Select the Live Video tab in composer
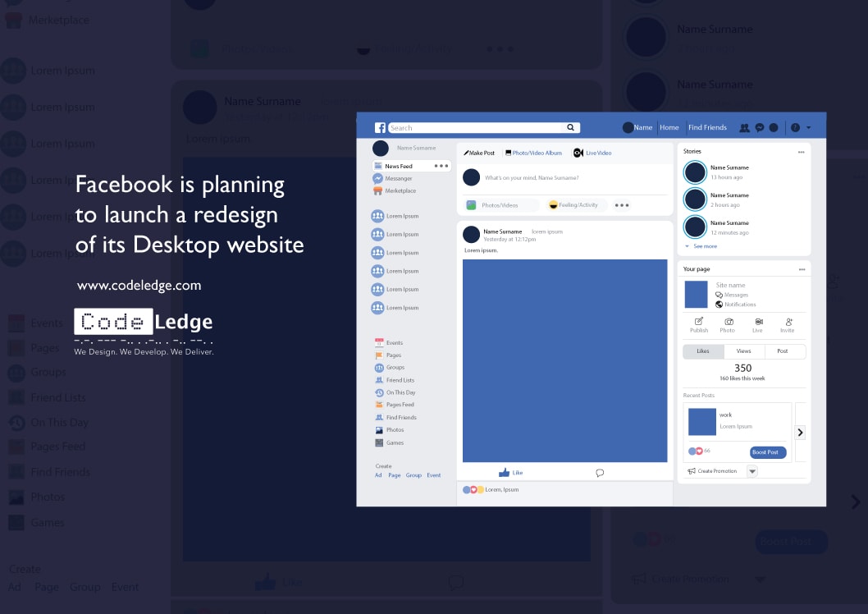 tap(592, 153)
